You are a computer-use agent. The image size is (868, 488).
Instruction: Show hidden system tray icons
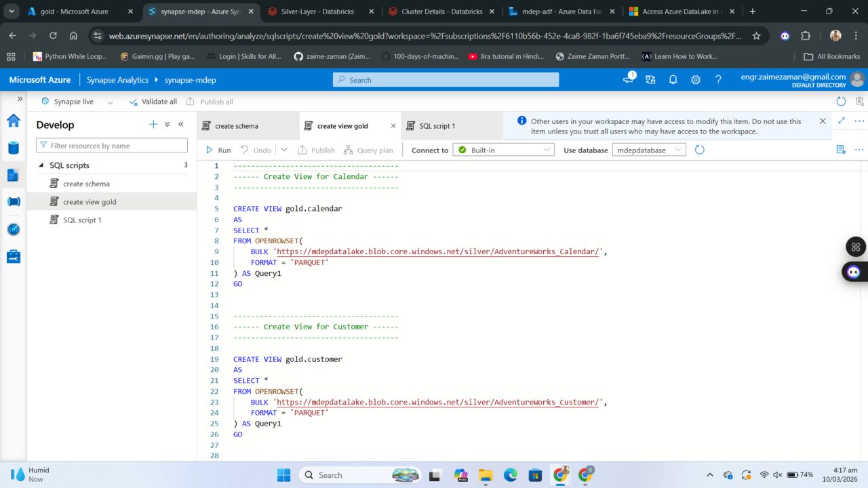pos(710,475)
